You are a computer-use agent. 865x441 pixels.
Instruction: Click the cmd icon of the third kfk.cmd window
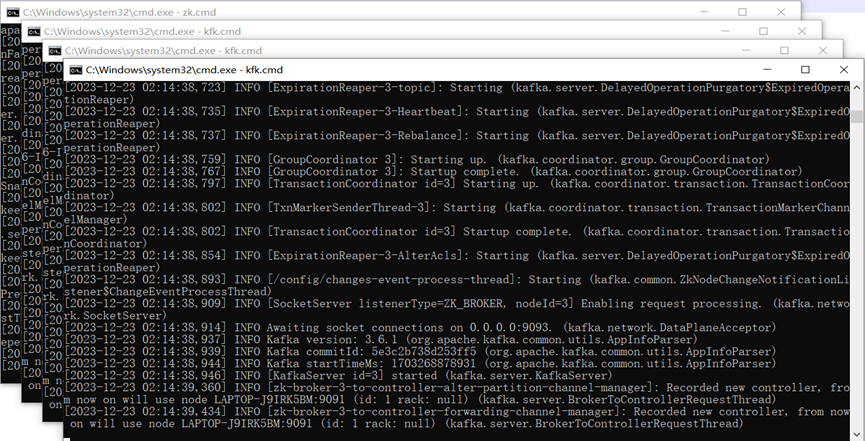55,51
